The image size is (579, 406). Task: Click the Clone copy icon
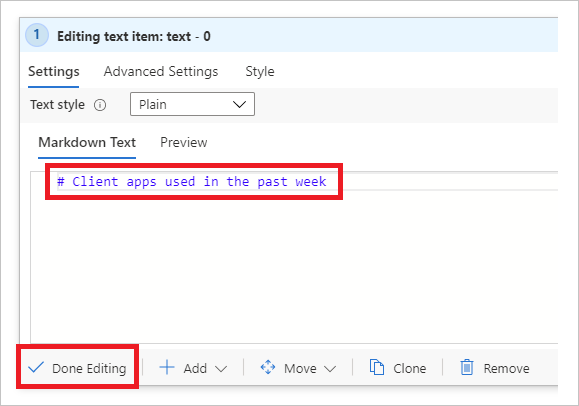point(377,368)
